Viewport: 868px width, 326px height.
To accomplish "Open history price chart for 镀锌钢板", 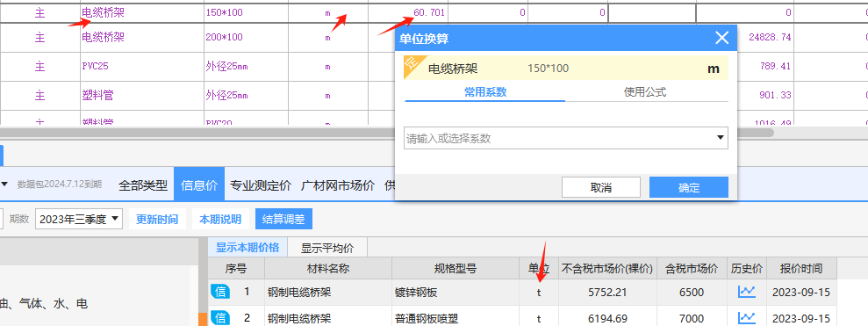I will coord(746,292).
